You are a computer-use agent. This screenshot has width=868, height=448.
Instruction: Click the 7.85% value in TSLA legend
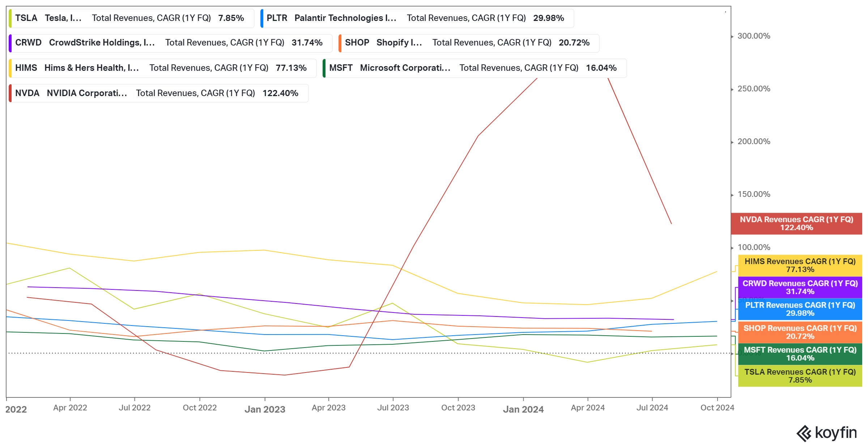coord(231,18)
